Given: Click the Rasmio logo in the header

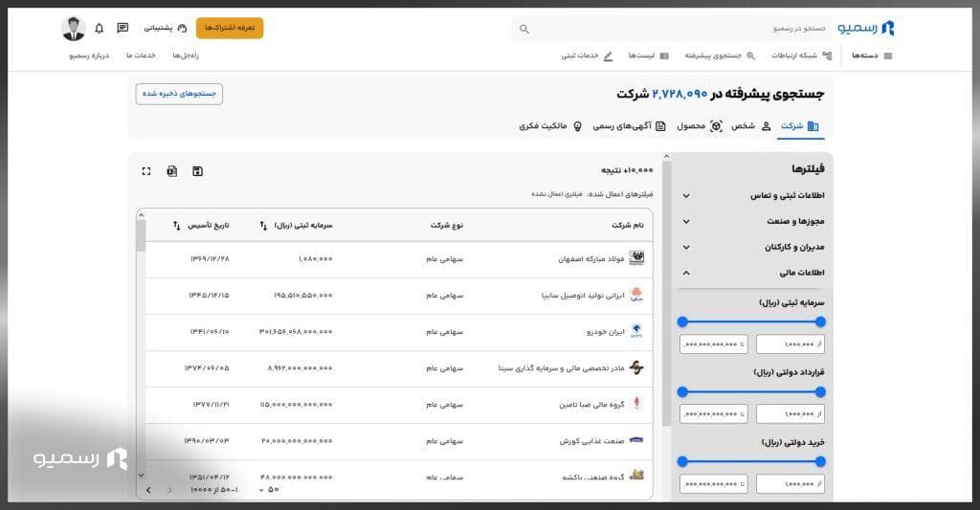Looking at the screenshot, I should click(x=866, y=28).
